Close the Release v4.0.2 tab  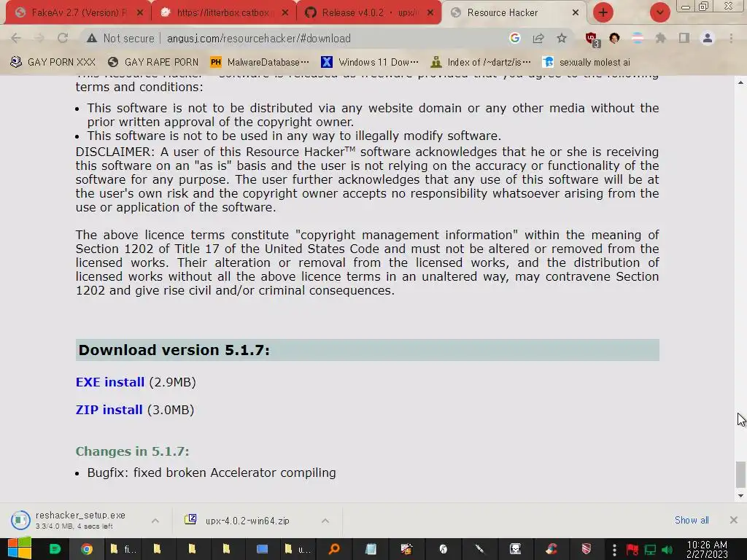pyautogui.click(x=430, y=12)
